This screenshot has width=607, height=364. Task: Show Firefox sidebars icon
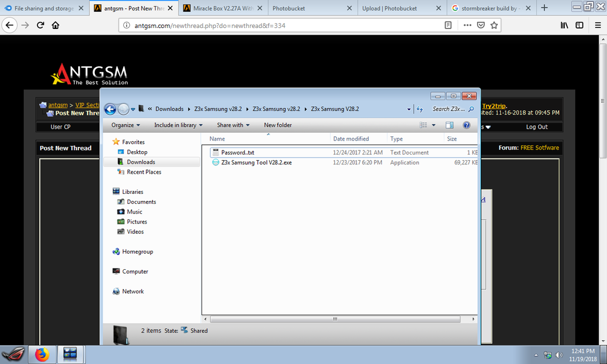tap(580, 25)
